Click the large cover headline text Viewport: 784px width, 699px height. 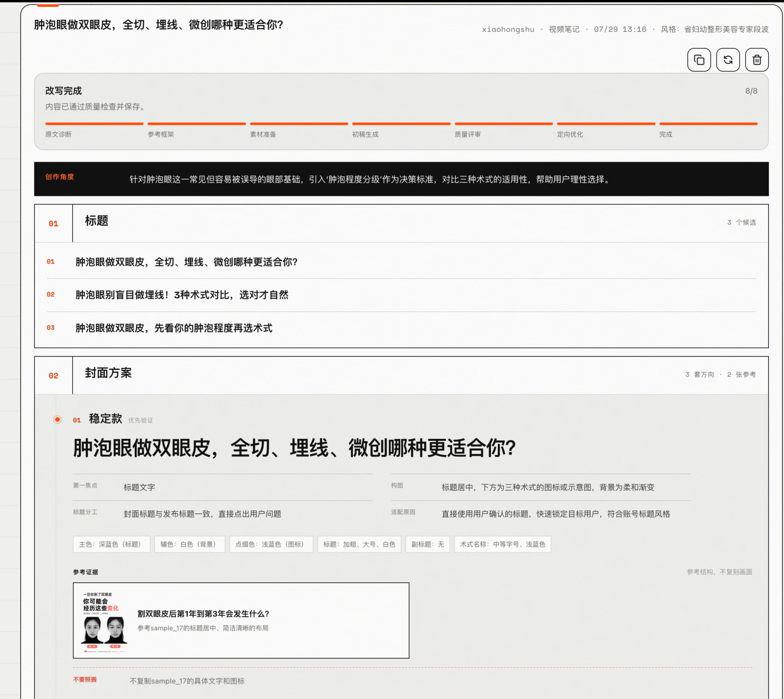pos(294,448)
